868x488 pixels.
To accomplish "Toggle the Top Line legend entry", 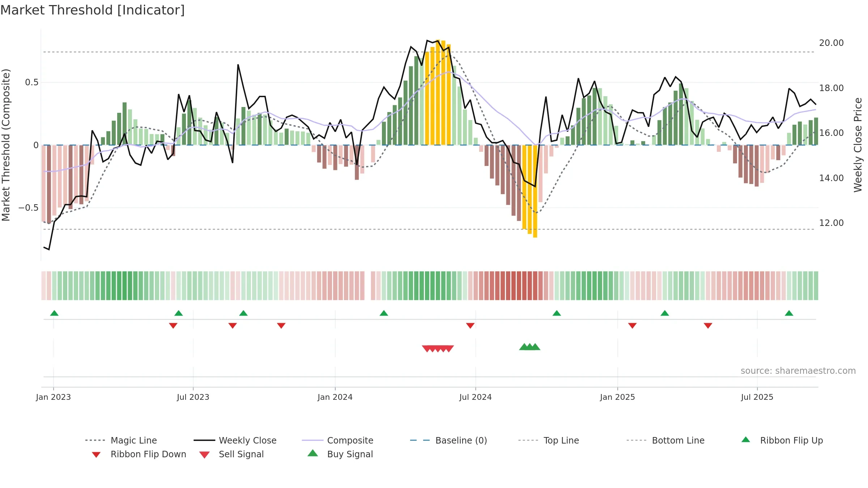I will 549,440.
